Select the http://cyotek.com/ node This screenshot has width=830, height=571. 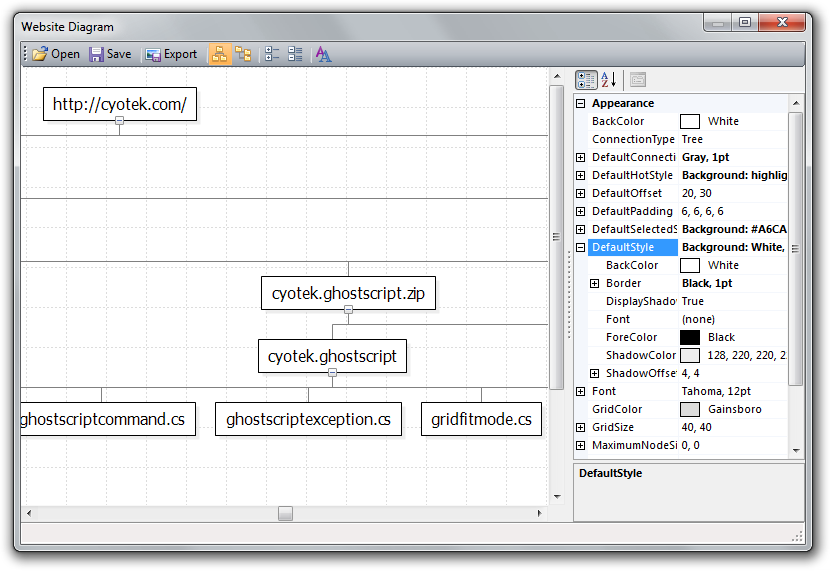(120, 104)
